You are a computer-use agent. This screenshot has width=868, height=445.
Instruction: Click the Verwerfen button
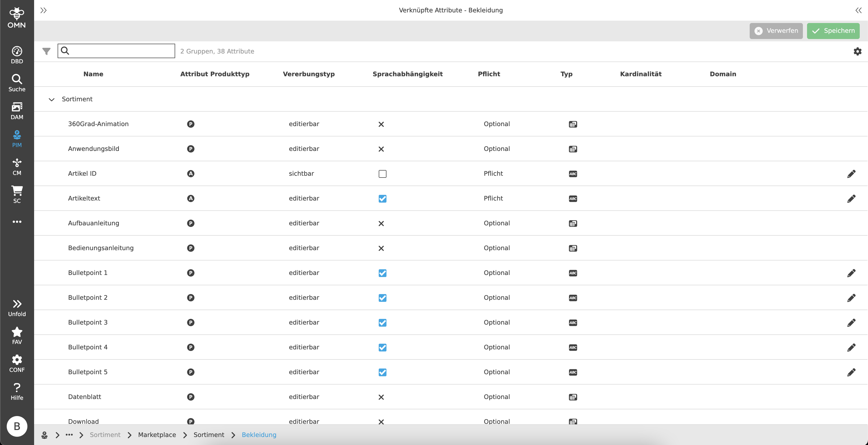click(x=776, y=31)
